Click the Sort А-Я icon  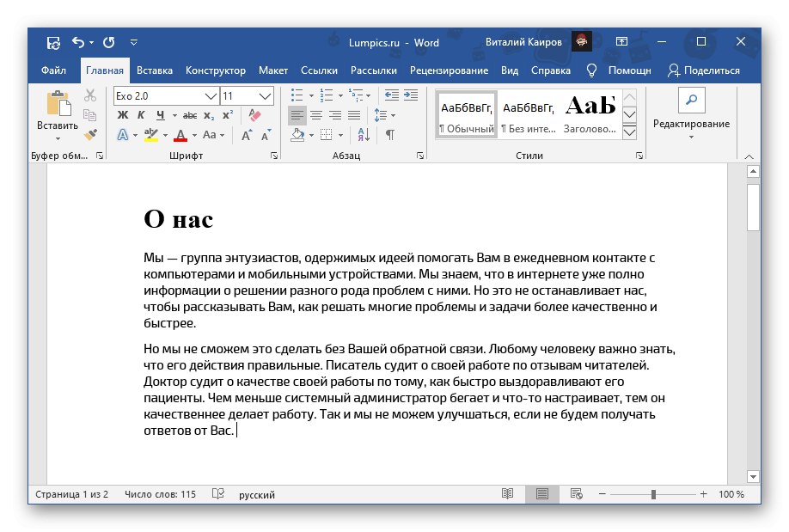(364, 135)
